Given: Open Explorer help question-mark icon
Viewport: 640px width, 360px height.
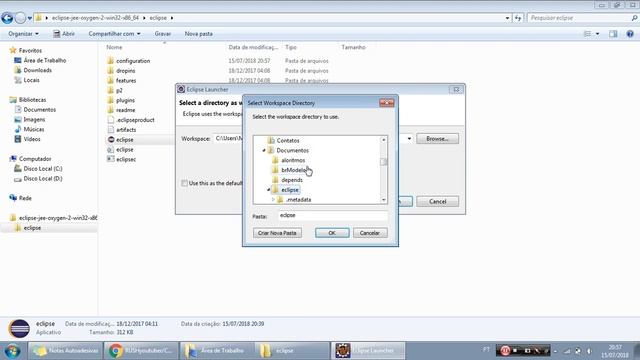Looking at the screenshot, I should pyautogui.click(x=630, y=34).
